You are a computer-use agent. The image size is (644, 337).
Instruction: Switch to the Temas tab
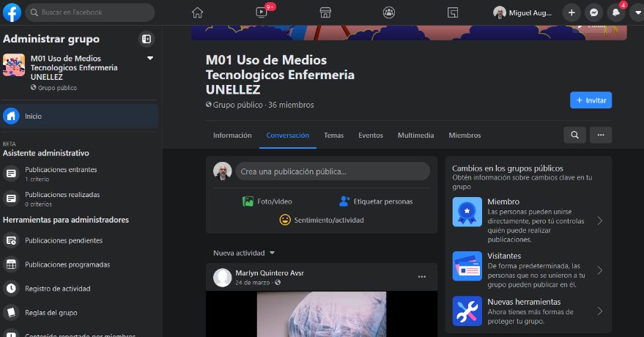[333, 135]
